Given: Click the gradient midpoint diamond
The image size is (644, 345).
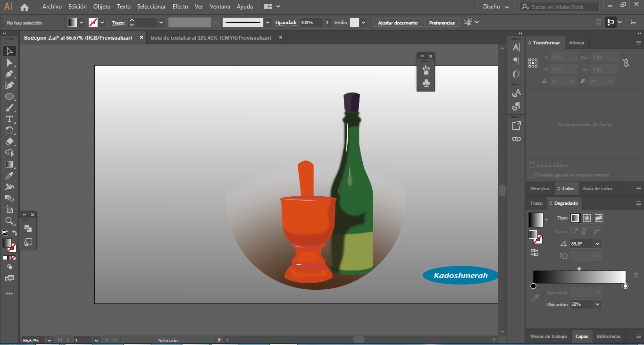Looking at the screenshot, I should tap(579, 269).
